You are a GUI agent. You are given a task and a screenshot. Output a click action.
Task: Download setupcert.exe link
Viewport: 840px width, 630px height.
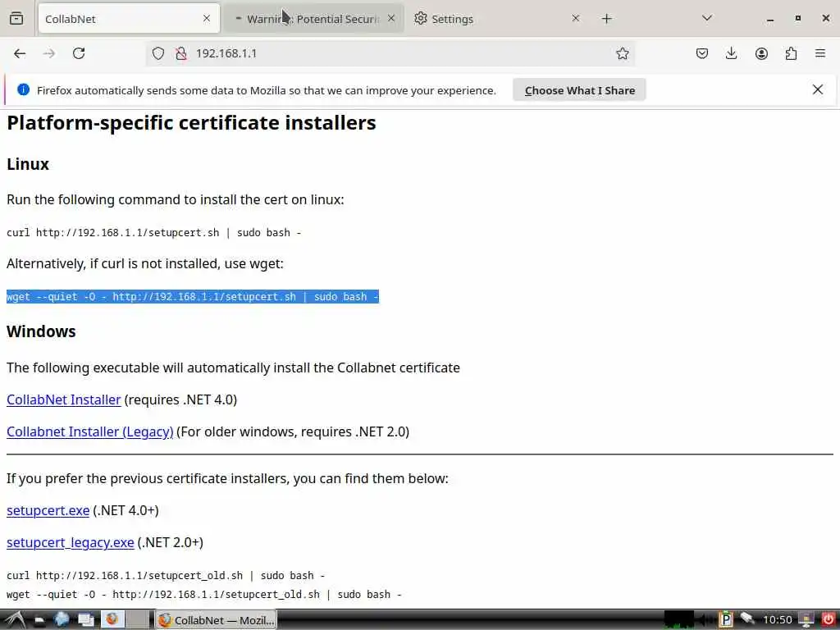48,510
